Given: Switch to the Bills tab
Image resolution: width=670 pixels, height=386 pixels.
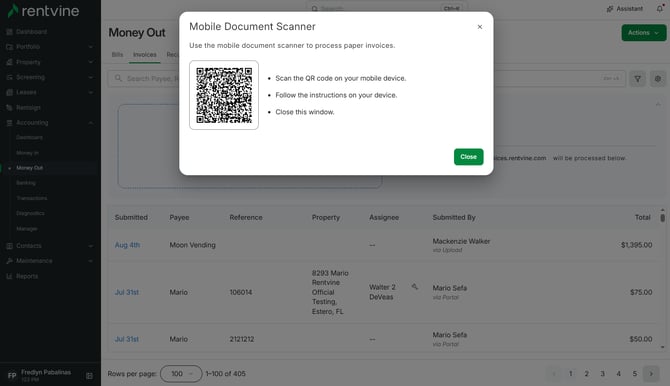Looking at the screenshot, I should tap(117, 55).
